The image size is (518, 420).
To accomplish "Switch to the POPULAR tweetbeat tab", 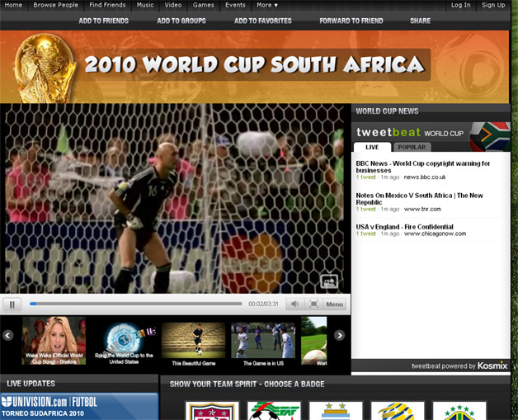I will pyautogui.click(x=412, y=147).
